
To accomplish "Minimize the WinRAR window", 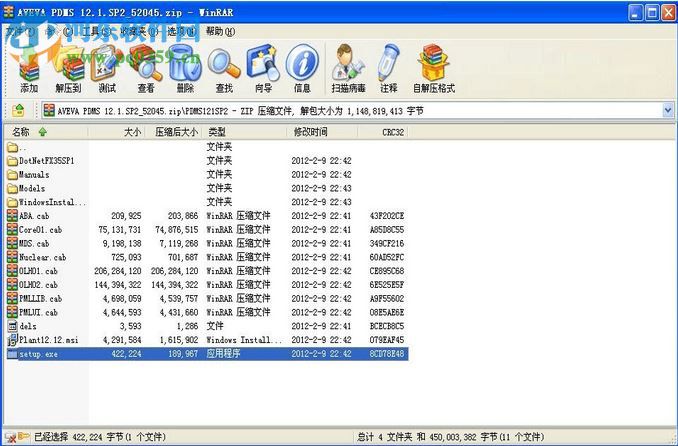I will (636, 13).
